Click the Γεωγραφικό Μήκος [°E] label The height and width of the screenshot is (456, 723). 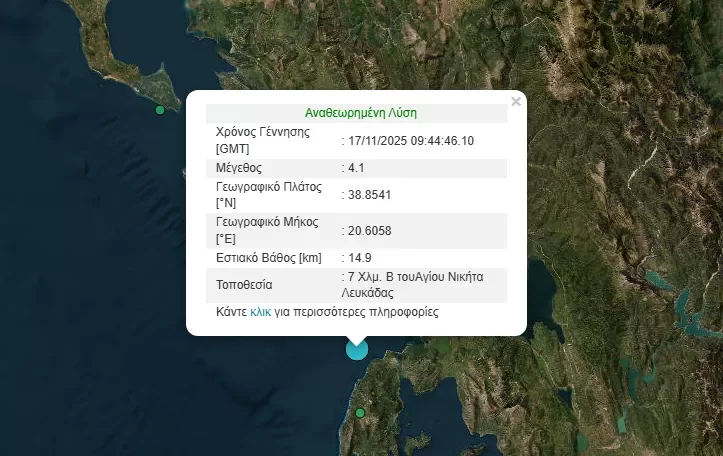pyautogui.click(x=267, y=231)
